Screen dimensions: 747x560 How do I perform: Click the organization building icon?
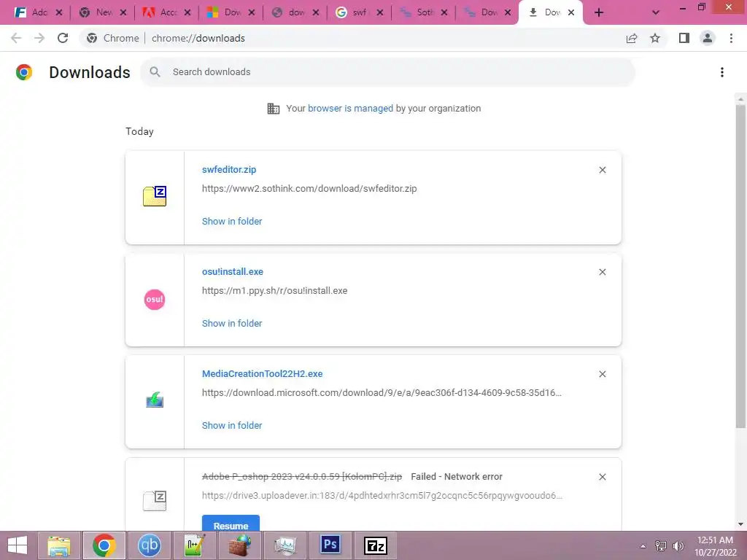tap(274, 109)
